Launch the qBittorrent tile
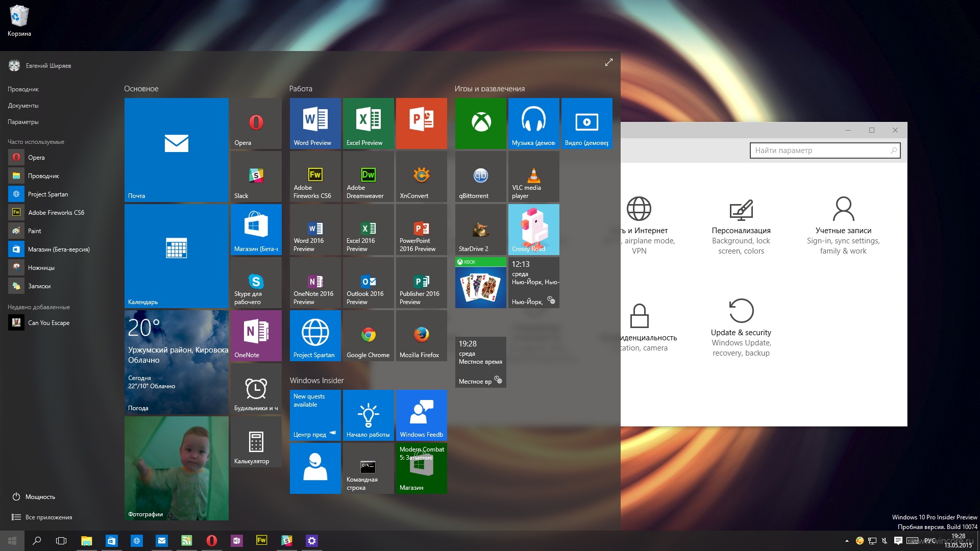This screenshot has width=980, height=551. (480, 177)
